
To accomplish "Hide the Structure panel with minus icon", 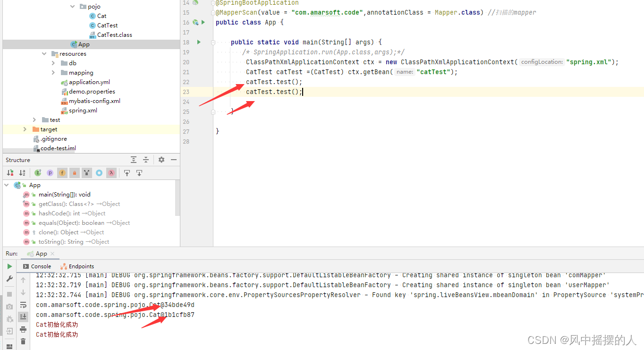I will pyautogui.click(x=174, y=160).
